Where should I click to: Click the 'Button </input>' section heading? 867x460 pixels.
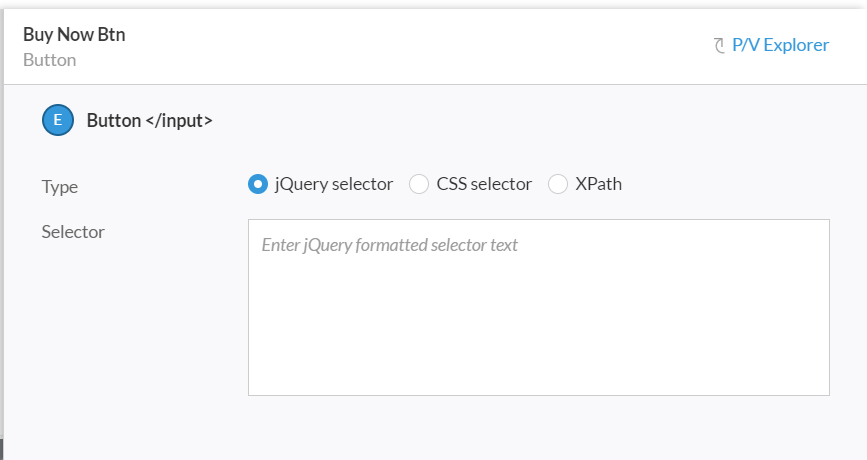(149, 121)
